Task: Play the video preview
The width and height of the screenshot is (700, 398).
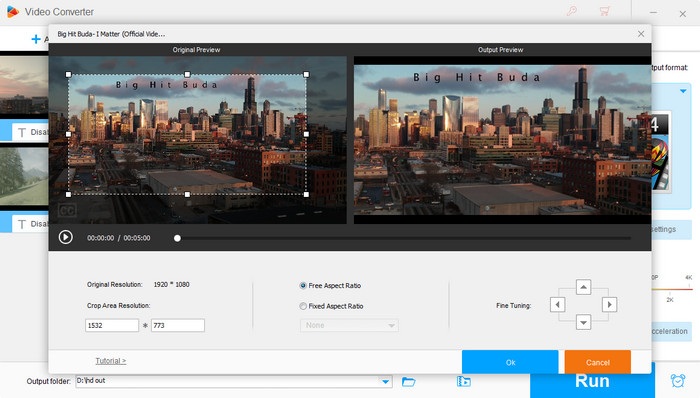Action: coord(66,237)
